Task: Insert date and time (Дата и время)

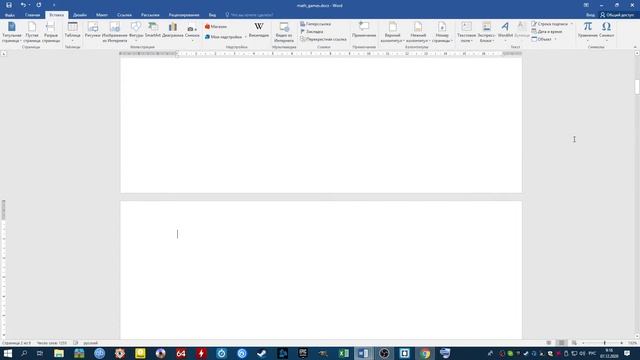Action: [547, 31]
